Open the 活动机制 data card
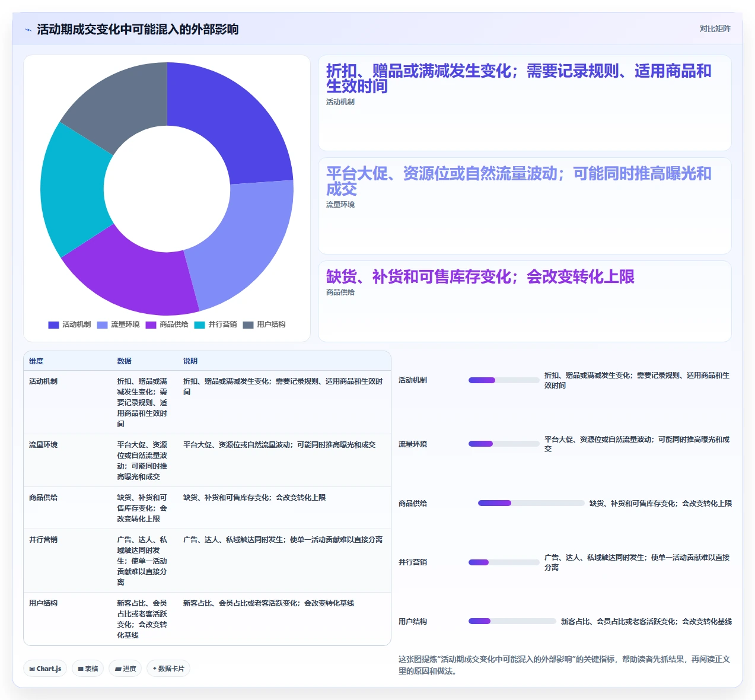 coord(525,103)
